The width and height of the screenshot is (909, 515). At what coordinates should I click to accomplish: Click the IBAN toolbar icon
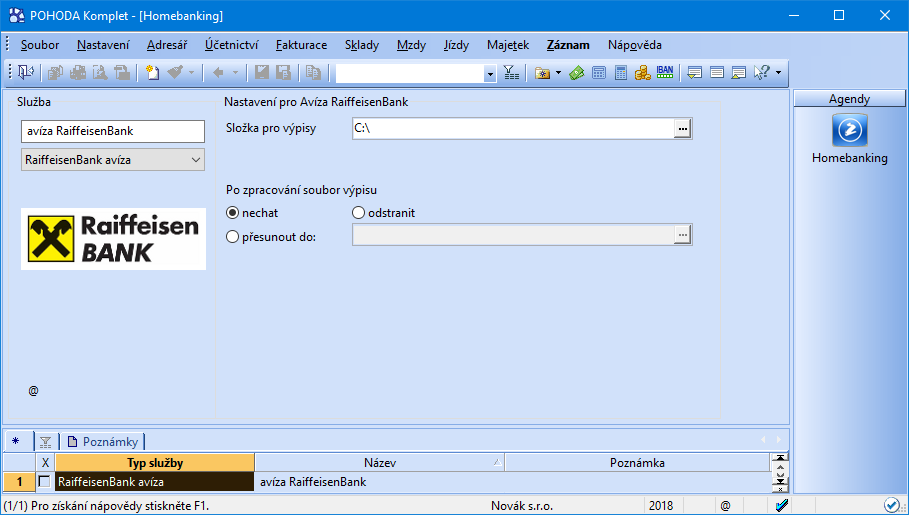(665, 72)
